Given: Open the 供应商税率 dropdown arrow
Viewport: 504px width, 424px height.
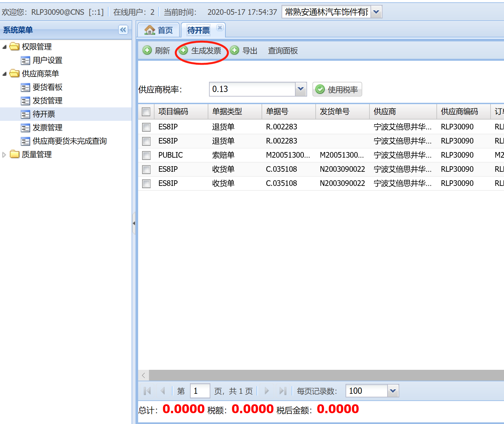Looking at the screenshot, I should [x=301, y=89].
